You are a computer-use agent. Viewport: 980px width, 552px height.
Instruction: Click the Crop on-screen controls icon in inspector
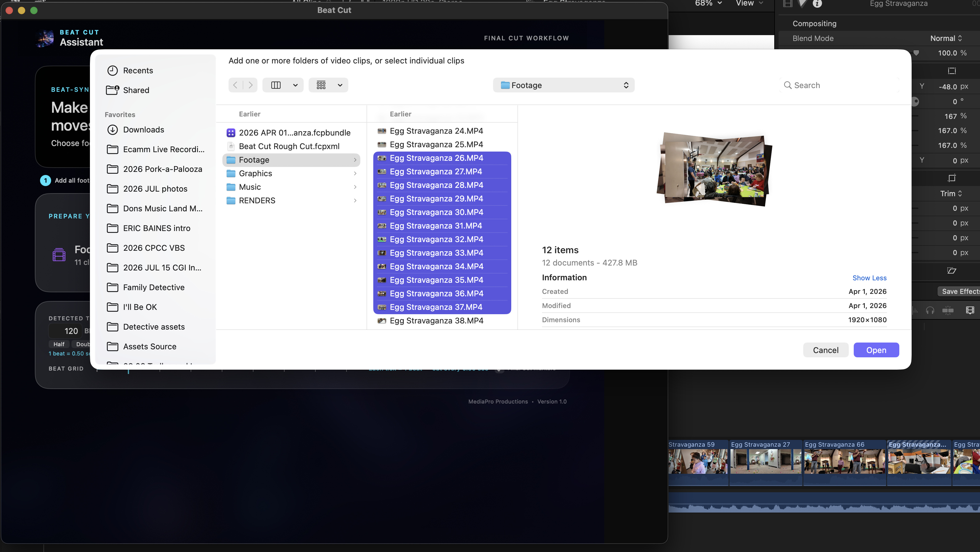951,178
